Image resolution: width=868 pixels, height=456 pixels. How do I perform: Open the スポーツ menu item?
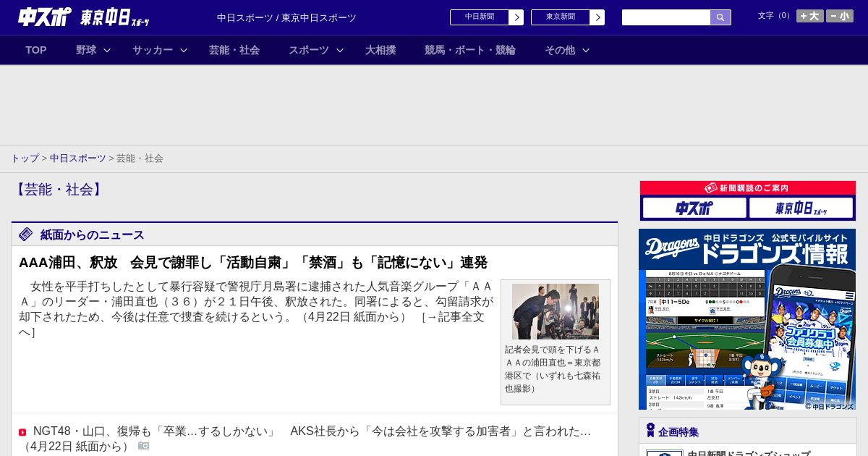click(x=309, y=50)
